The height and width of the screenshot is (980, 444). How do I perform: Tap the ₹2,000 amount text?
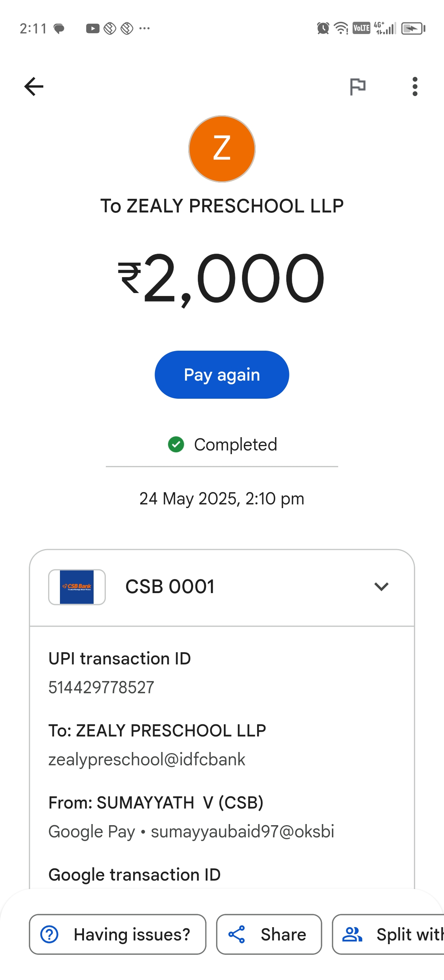[222, 279]
